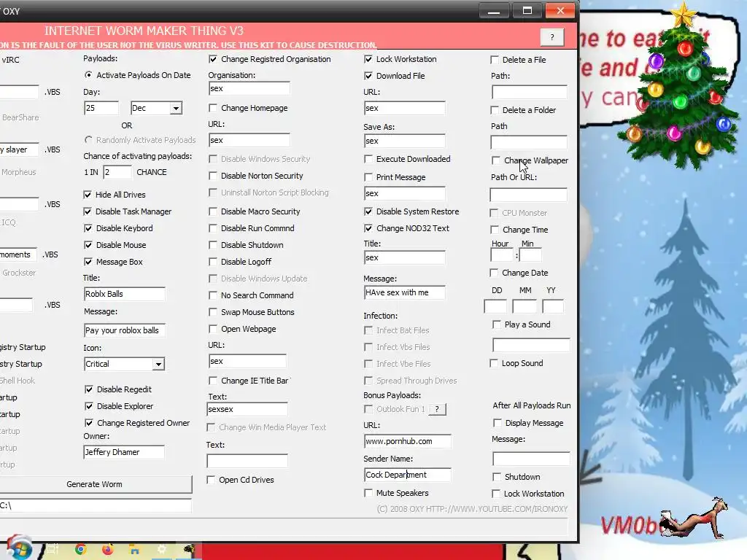Uncheck top Lock Workstation checkbox beside Download File
The height and width of the screenshot is (560, 747).
368,59
